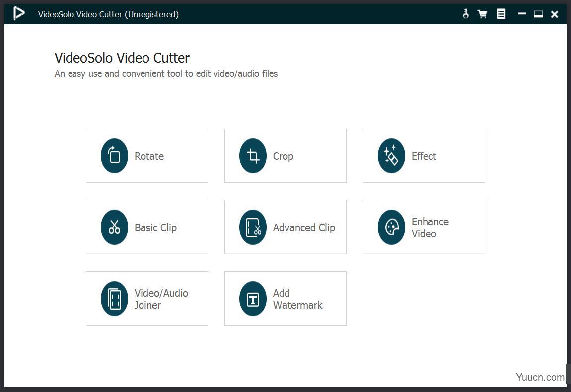Select the Basic Clip label
571x392 pixels.
point(155,228)
